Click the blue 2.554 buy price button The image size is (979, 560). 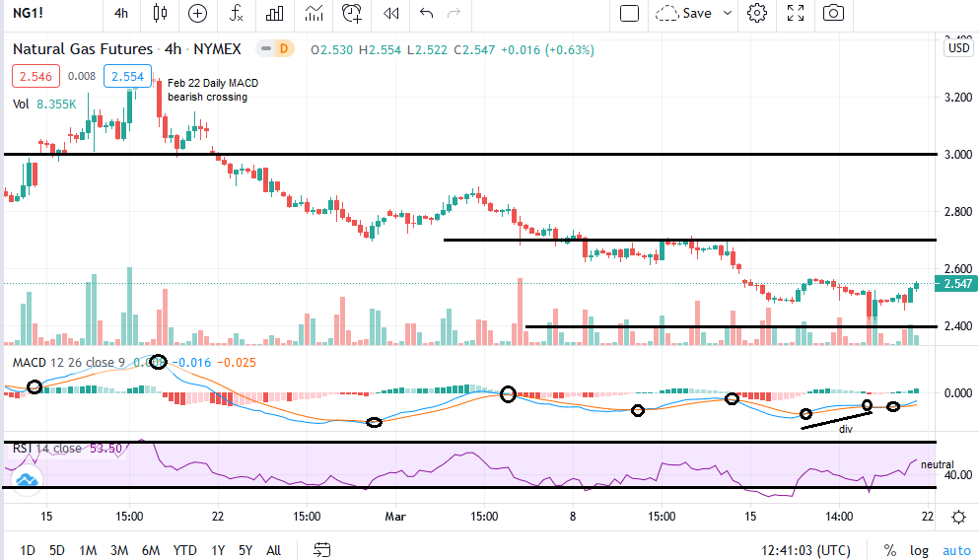[x=127, y=76]
